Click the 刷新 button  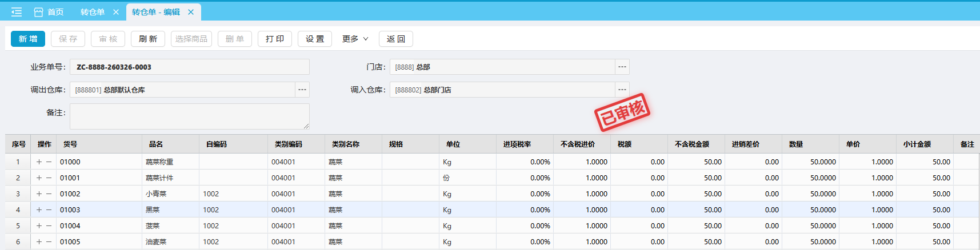click(148, 39)
